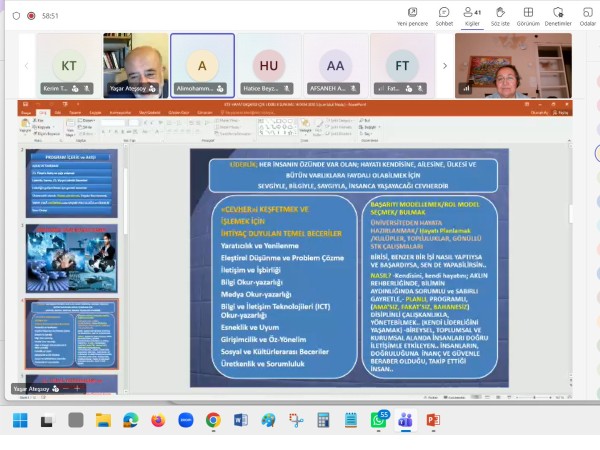
Task: Open the Seç select dropdown
Action: pos(367,134)
